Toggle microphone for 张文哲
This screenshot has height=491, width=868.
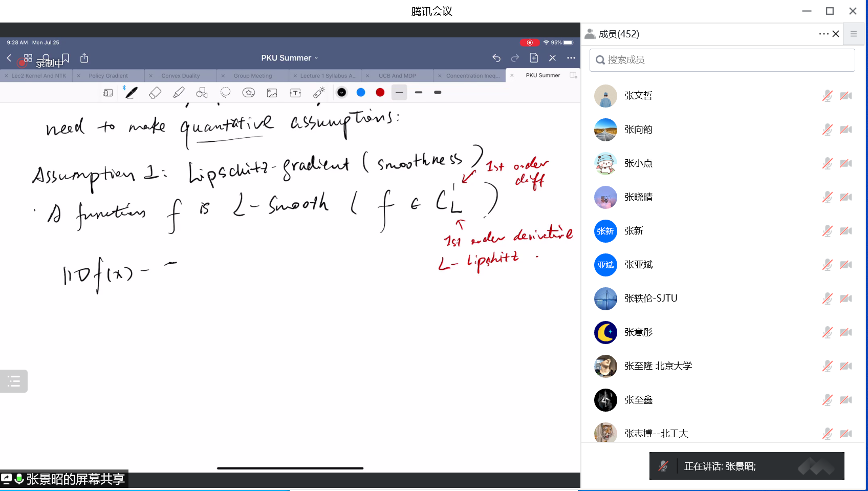click(827, 96)
